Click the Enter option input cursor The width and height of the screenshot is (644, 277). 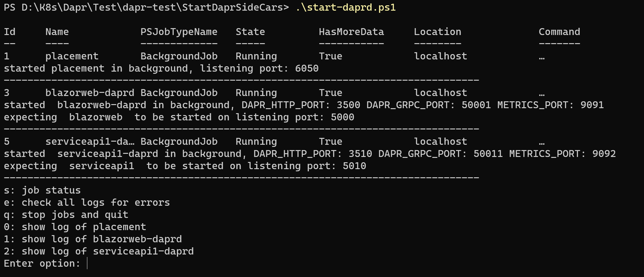tap(87, 263)
